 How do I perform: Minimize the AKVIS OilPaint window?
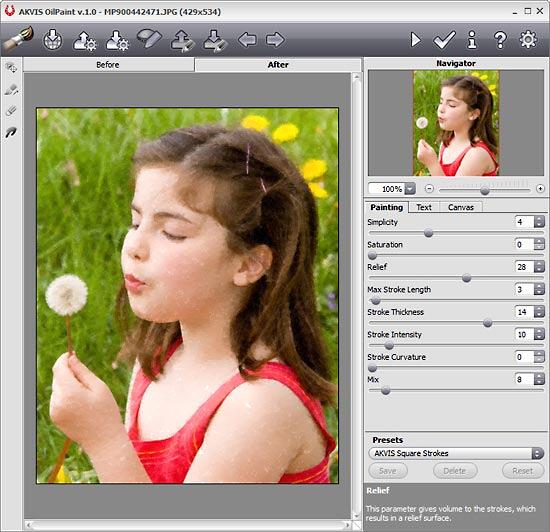coord(515,12)
